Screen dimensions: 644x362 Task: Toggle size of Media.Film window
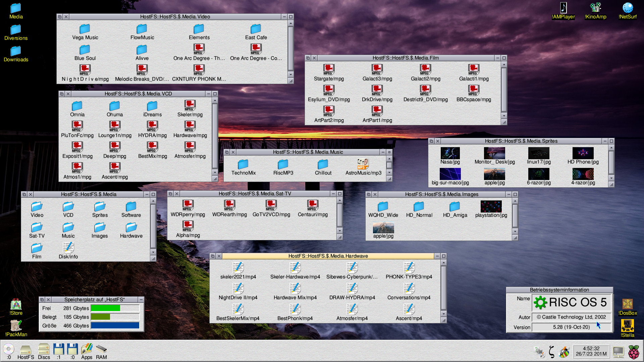pos(504,58)
